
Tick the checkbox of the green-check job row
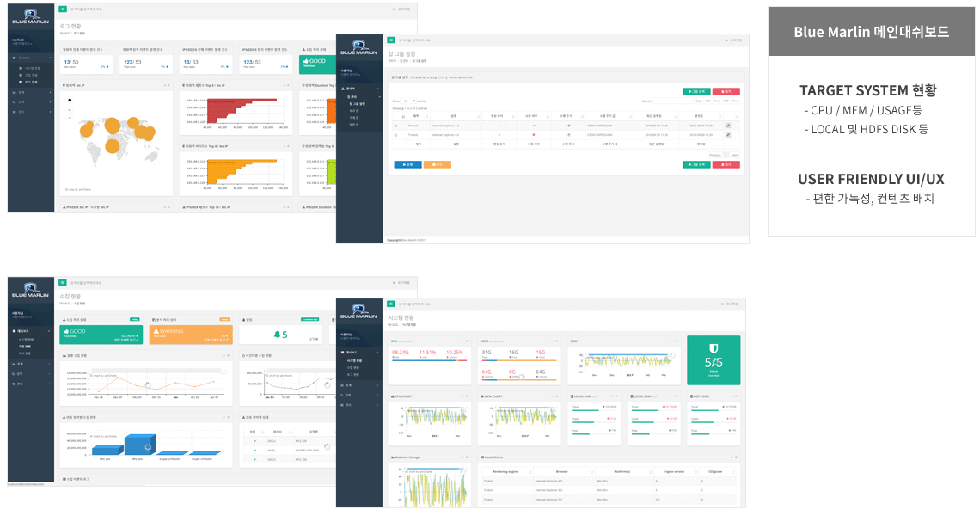[x=395, y=126]
